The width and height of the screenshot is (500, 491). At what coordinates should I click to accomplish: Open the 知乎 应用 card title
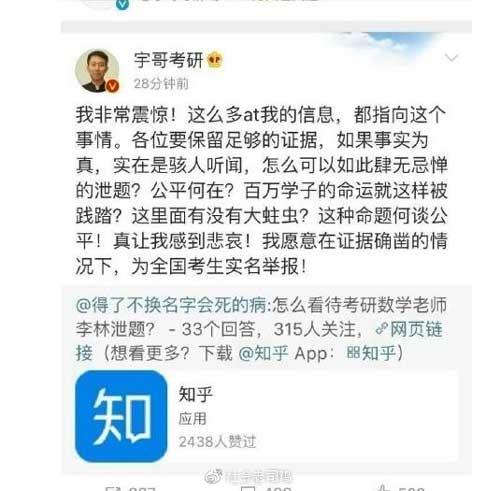[196, 394]
